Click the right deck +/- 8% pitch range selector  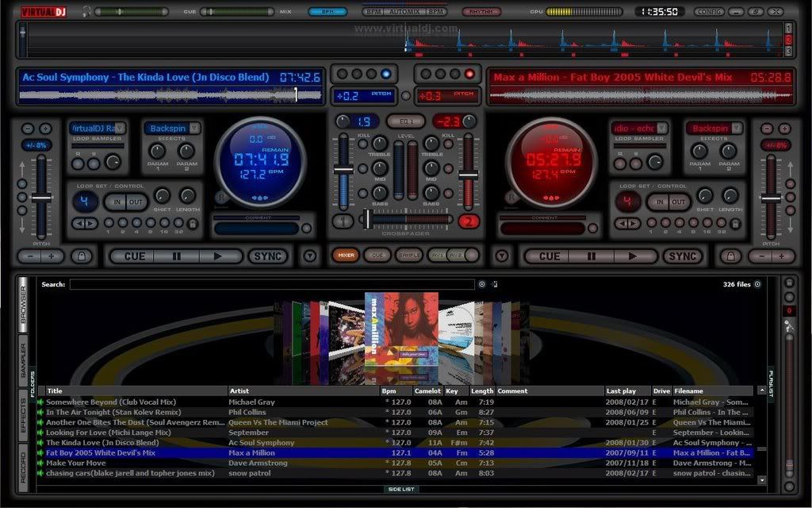[x=776, y=146]
